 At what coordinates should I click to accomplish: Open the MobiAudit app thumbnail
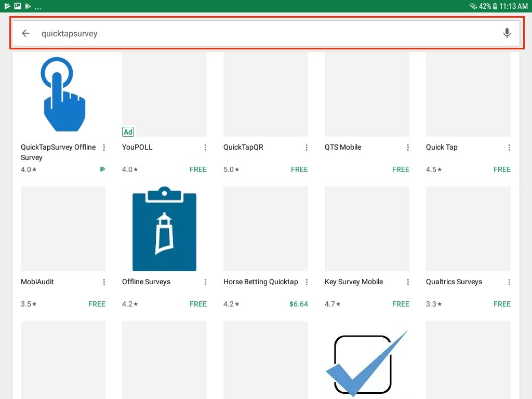[x=63, y=229]
